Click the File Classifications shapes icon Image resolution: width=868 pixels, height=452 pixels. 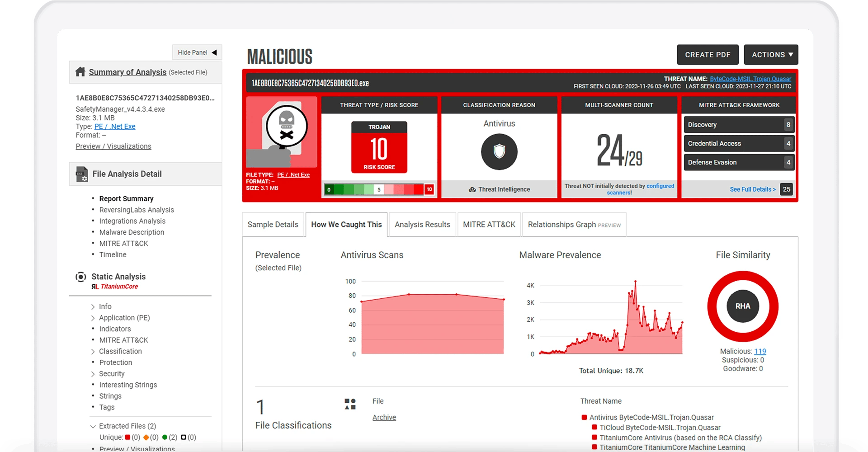coord(350,404)
